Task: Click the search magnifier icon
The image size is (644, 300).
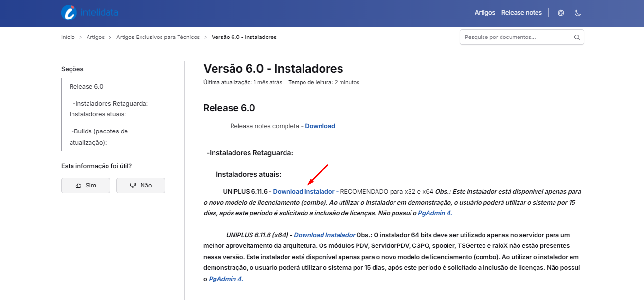Action: (x=577, y=37)
